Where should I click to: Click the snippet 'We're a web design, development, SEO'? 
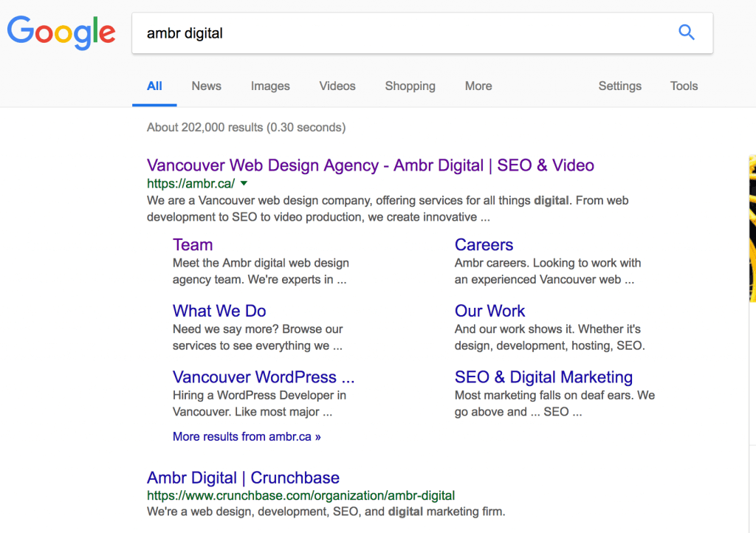pos(326,512)
